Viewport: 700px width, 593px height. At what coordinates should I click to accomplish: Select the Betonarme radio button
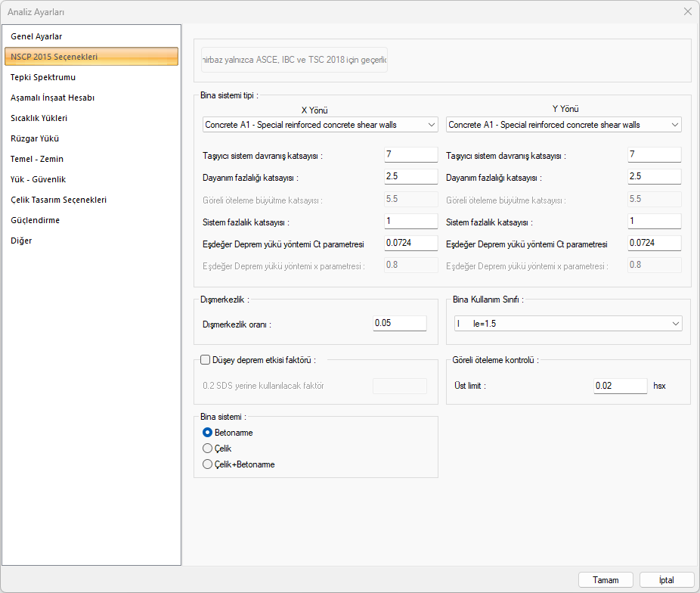208,433
